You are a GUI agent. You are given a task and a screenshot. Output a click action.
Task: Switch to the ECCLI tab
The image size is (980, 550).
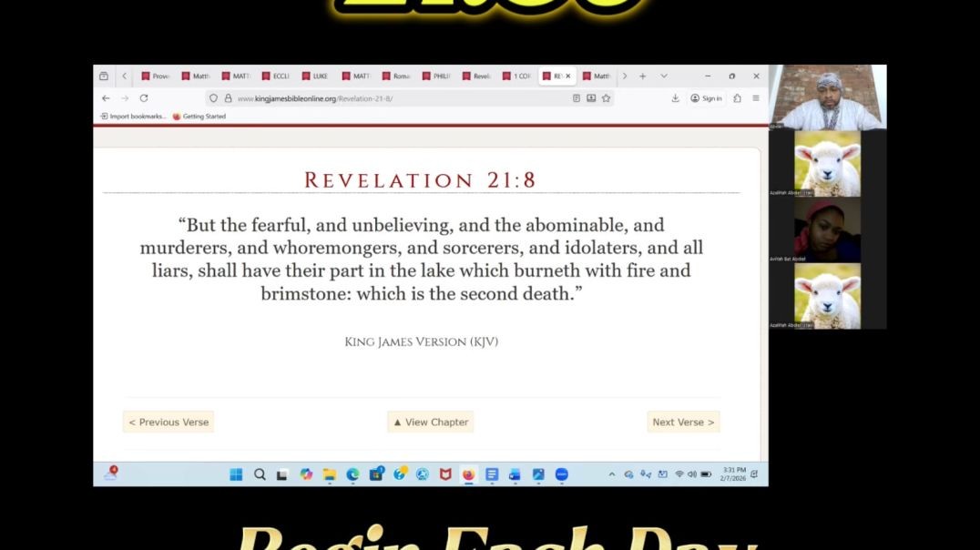(x=275, y=76)
